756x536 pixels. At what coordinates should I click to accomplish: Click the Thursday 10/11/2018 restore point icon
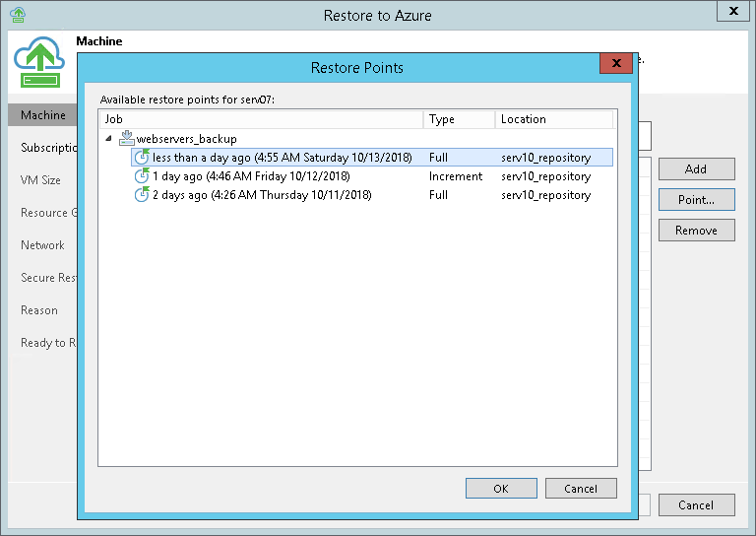coord(143,195)
